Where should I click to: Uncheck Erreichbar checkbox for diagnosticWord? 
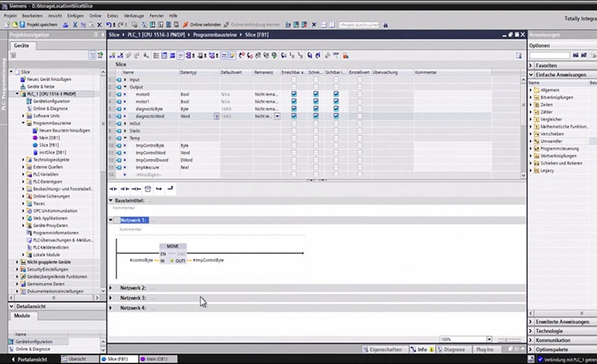[294, 116]
